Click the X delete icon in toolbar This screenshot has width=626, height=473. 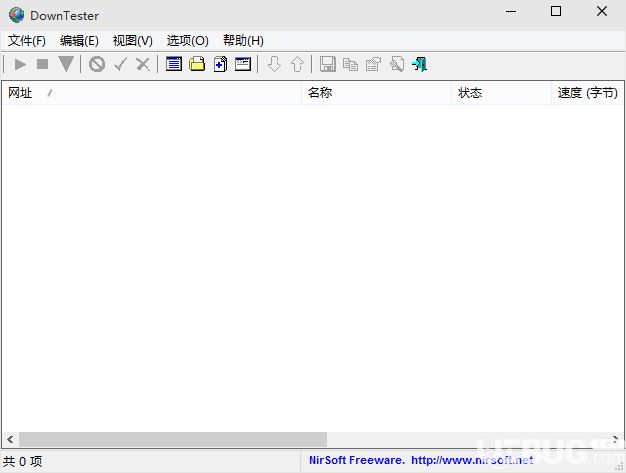(143, 64)
